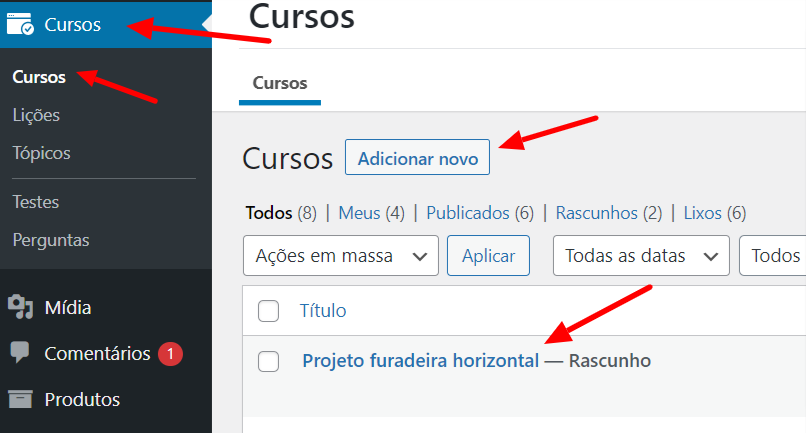
Task: Click the Cursos LearnDash menu icon
Action: 21,24
